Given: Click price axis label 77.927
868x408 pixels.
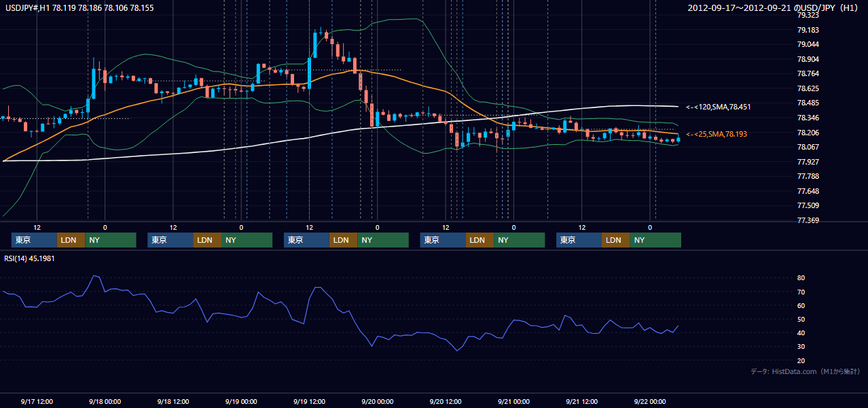Looking at the screenshot, I should coord(807,163).
